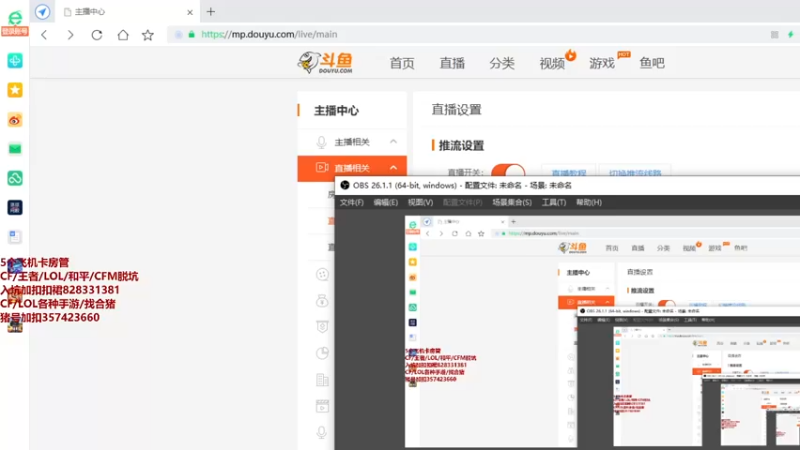Click the money bag icon in Douyu sidebar
This screenshot has height=450, width=800.
[x=322, y=301]
